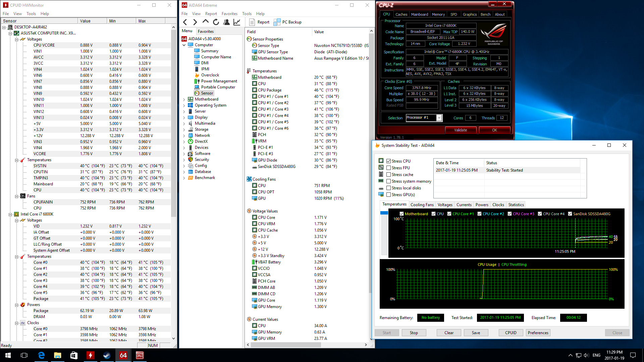Switch to Memory tab in CPU-Z

tap(438, 14)
